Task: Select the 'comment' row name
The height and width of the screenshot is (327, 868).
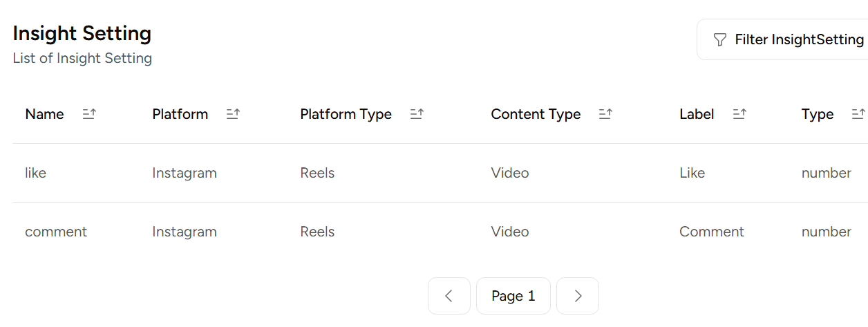Action: click(x=56, y=232)
